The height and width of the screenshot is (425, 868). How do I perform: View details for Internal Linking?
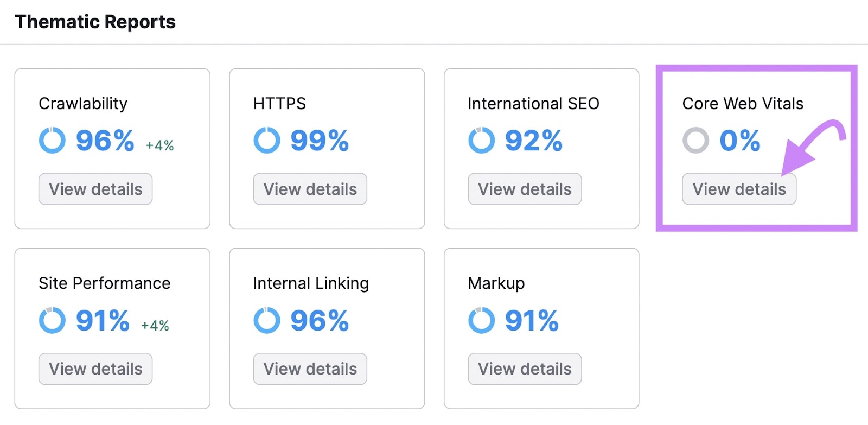coord(310,369)
